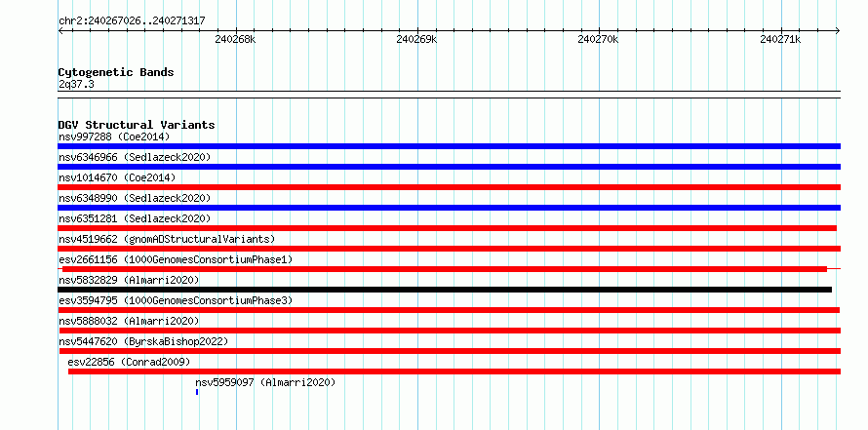Open nsv4519662 (gnomADStructuralVariants) label
The width and height of the screenshot is (868, 430).
(167, 239)
